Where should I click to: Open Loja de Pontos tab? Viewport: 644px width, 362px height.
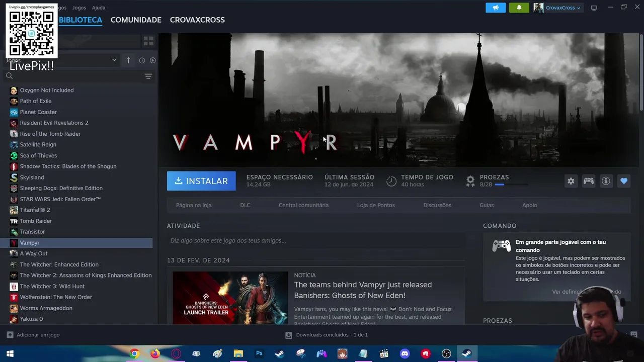pyautogui.click(x=376, y=205)
